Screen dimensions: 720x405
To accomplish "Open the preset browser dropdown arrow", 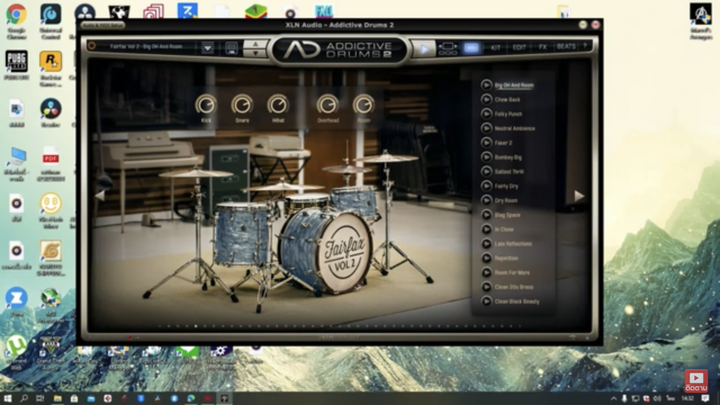I will 208,47.
